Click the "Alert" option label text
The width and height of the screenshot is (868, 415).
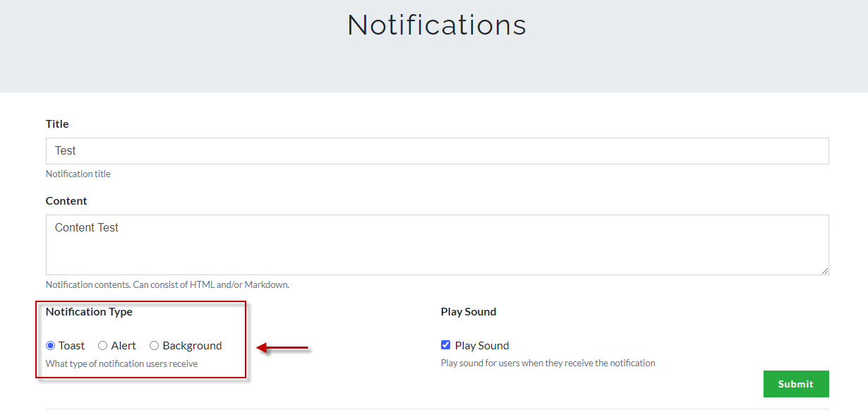pyautogui.click(x=123, y=346)
